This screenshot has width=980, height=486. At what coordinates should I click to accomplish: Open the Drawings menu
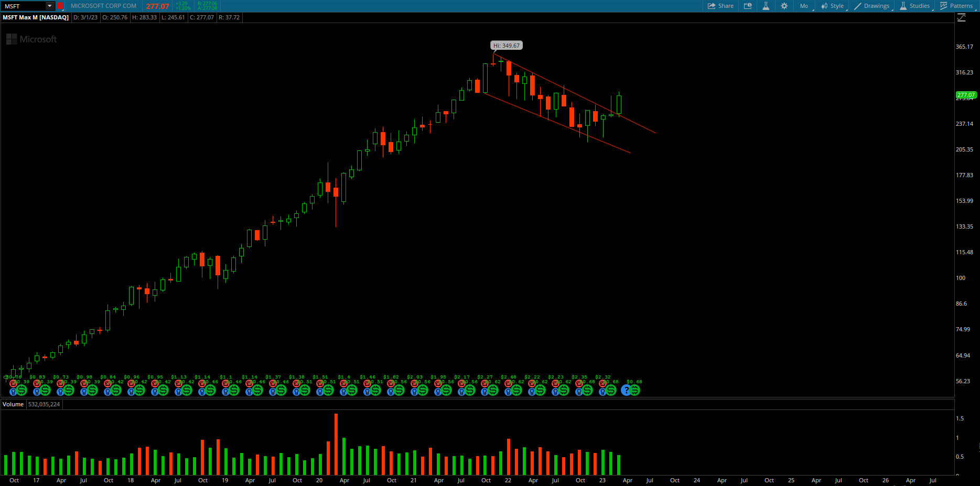pyautogui.click(x=872, y=6)
